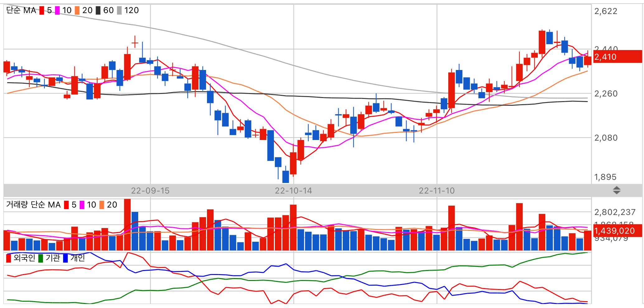This screenshot has width=644, height=308.
Task: Click the 거래량 단순 MA label
Action: pyautogui.click(x=33, y=205)
